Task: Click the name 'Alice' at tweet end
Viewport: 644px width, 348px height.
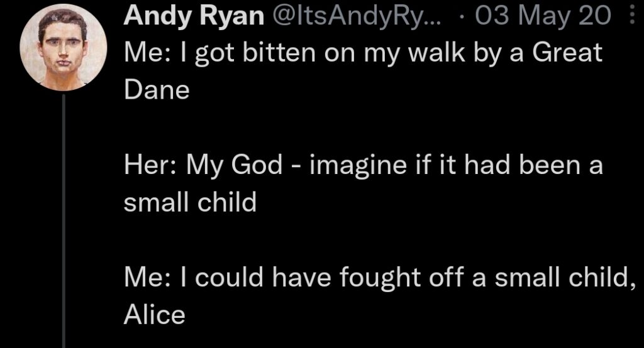Action: pyautogui.click(x=155, y=315)
